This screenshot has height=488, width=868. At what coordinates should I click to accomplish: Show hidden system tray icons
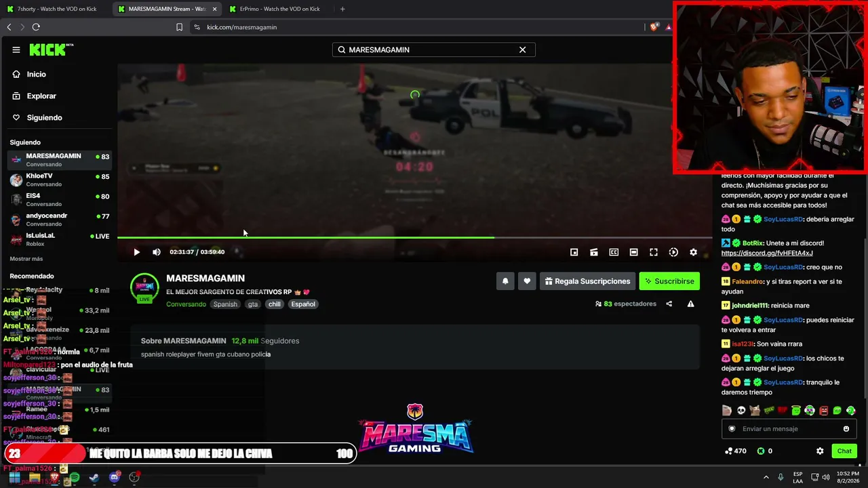point(766,477)
